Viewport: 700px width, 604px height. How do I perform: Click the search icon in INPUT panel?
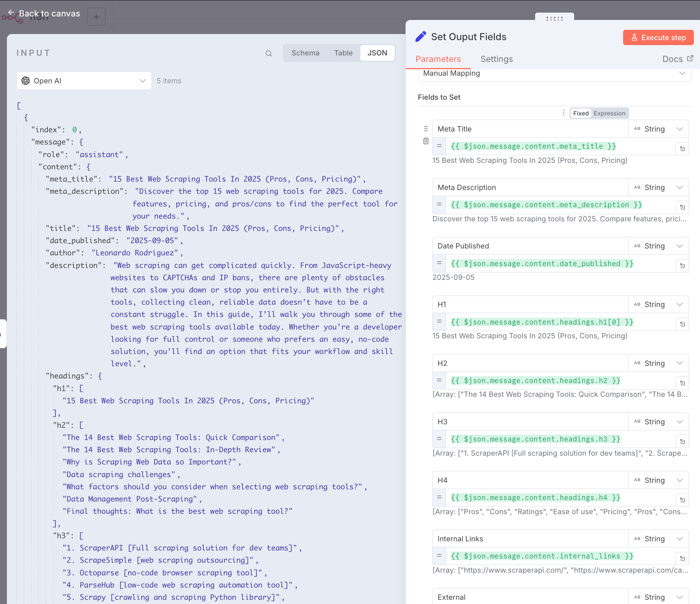[269, 54]
